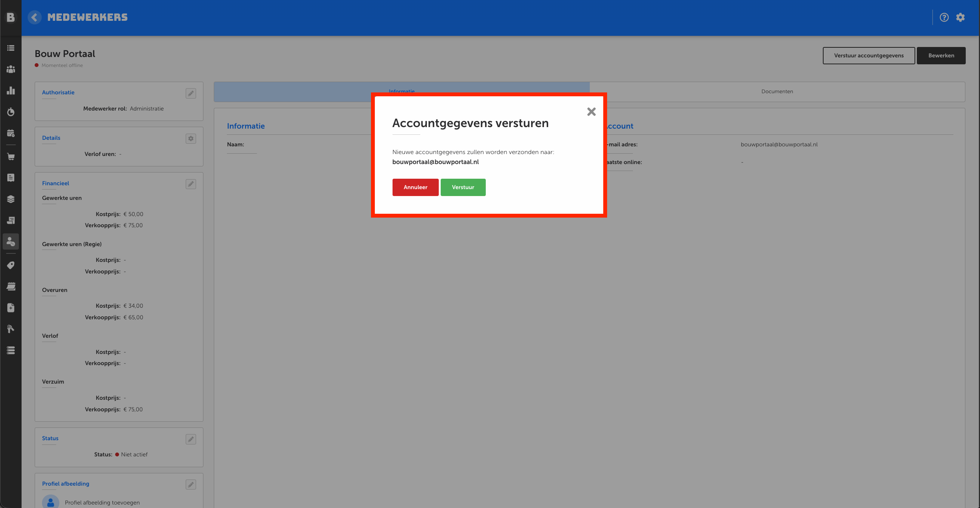980x508 pixels.
Task: Open the shopping cart icon in sidebar
Action: pyautogui.click(x=11, y=157)
